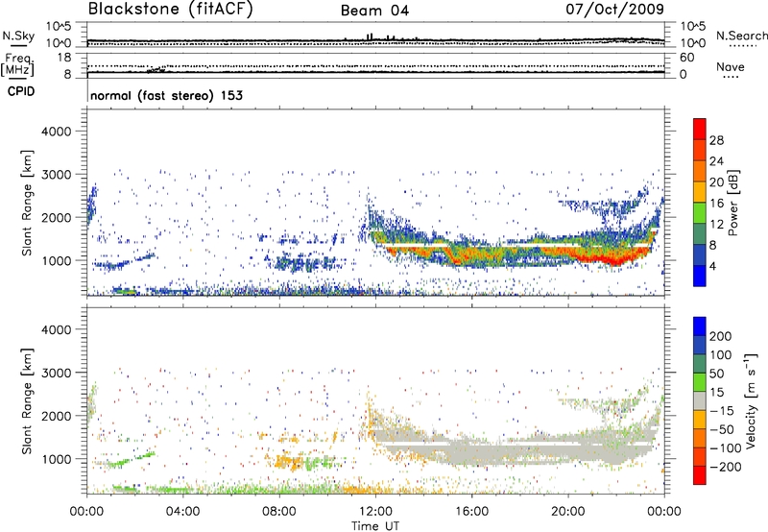
Task: Click the "1000" range tick in velocity panel
Action: [56, 459]
